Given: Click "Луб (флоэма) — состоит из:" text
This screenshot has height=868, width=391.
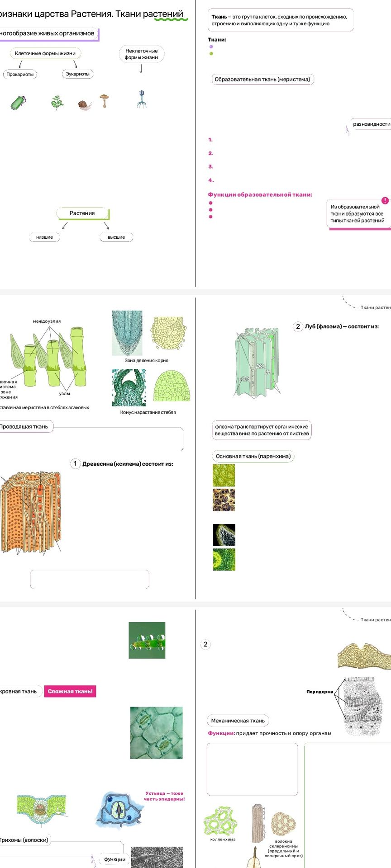Looking at the screenshot, I should (342, 326).
